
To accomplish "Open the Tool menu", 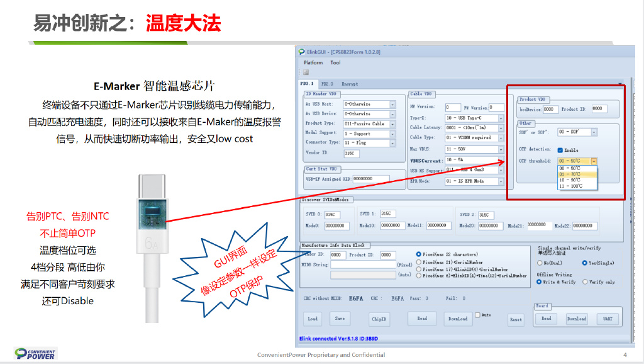I will (x=336, y=62).
